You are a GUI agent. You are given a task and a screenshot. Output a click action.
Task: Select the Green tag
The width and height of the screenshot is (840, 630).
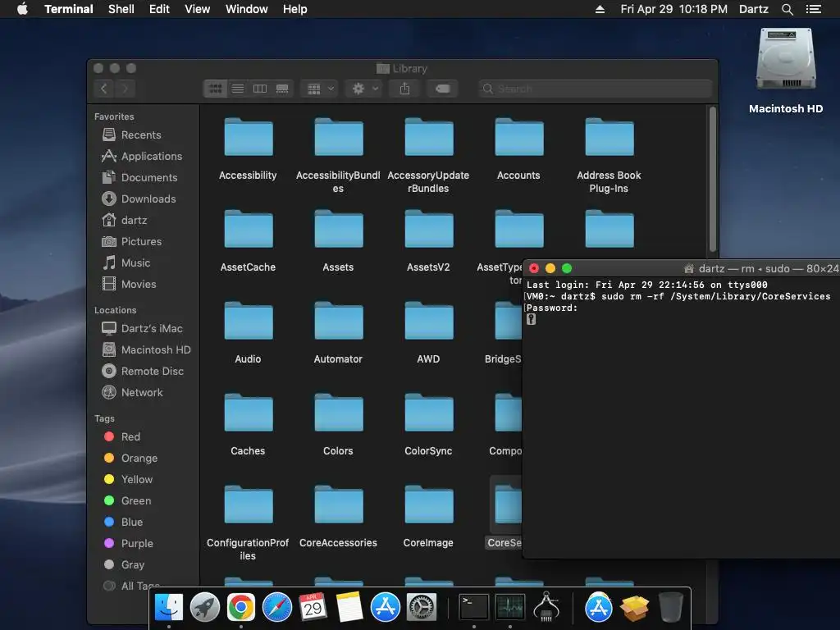[x=127, y=501]
